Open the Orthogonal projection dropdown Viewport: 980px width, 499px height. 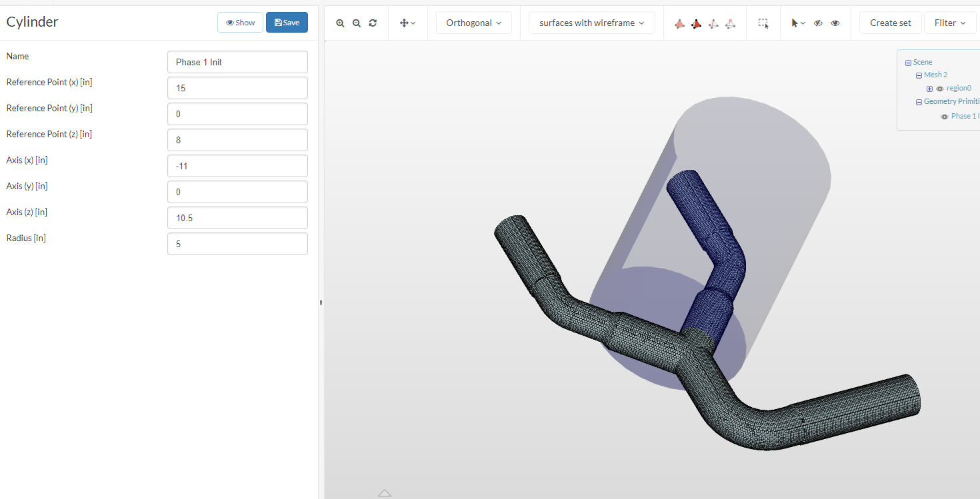473,23
